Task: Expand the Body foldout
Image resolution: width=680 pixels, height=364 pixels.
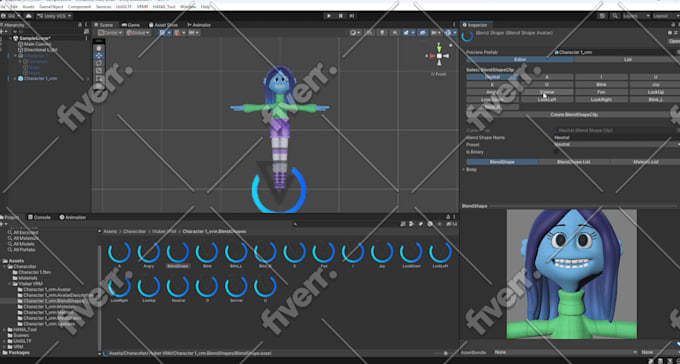Action: coord(463,170)
